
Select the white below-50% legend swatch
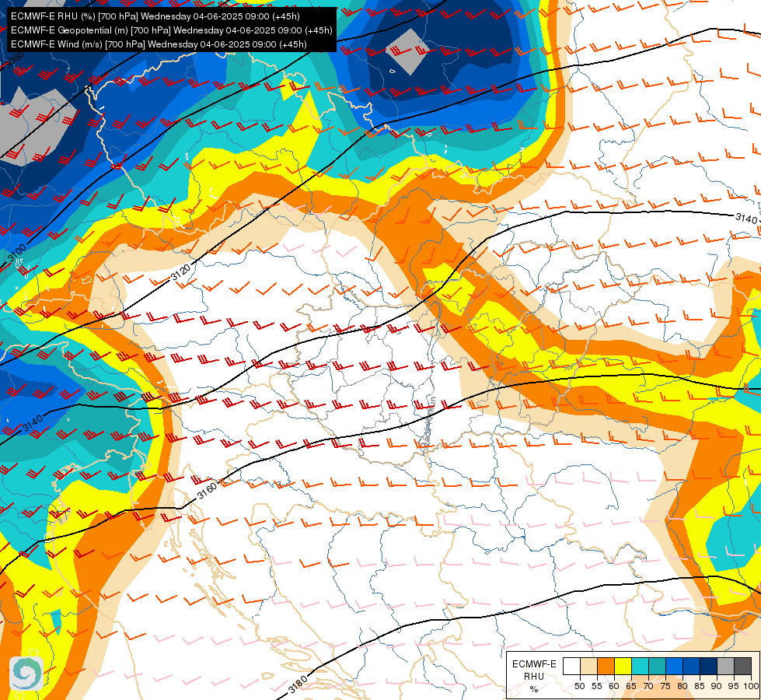click(x=571, y=666)
